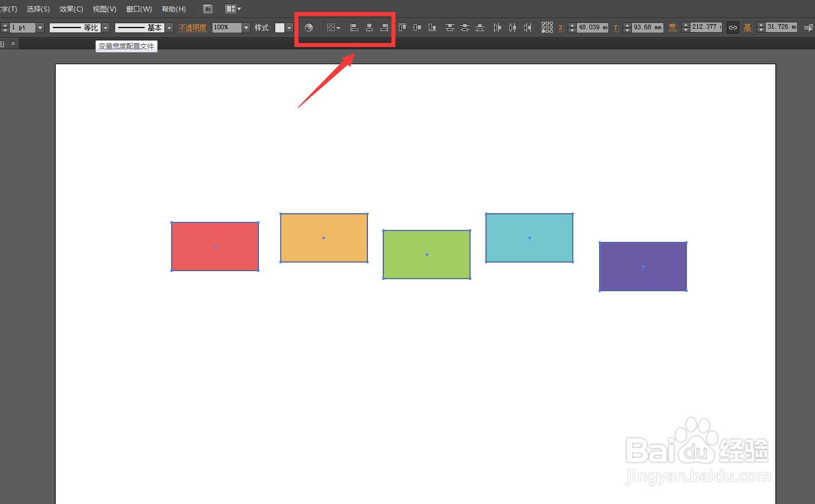Toggle constrain width and height proportions
The height and width of the screenshot is (504, 815).
pyautogui.click(x=733, y=28)
